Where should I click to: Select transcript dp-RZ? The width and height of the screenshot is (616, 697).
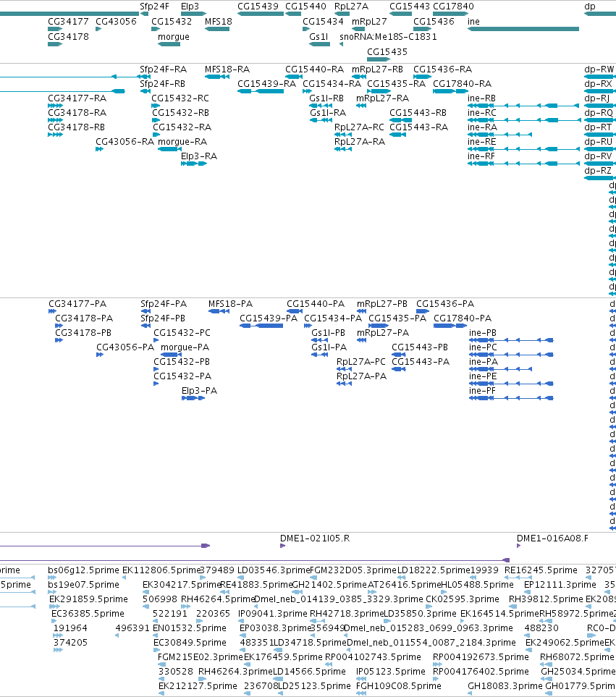pos(598,171)
